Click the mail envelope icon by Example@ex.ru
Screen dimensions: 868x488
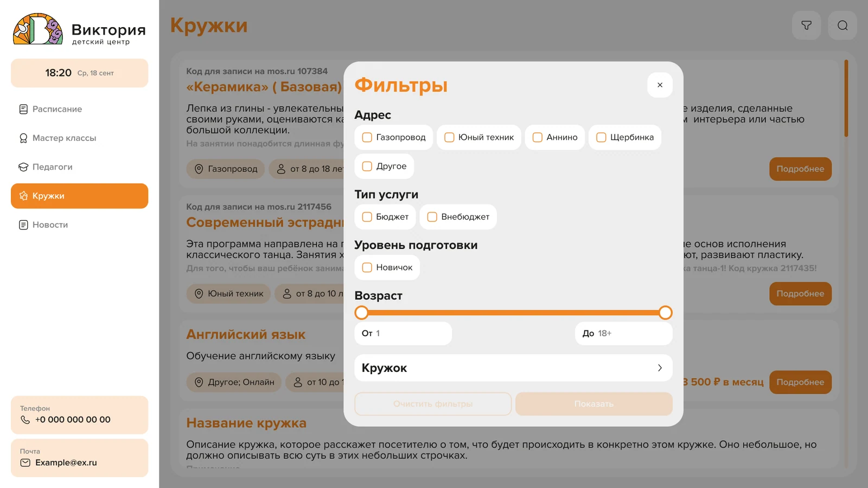[x=25, y=463]
